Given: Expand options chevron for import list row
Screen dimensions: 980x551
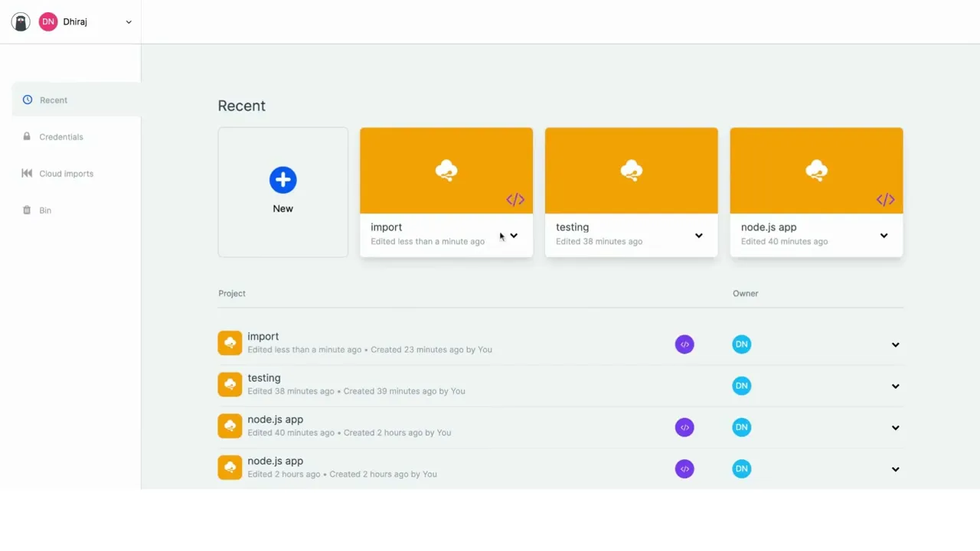Looking at the screenshot, I should point(895,345).
